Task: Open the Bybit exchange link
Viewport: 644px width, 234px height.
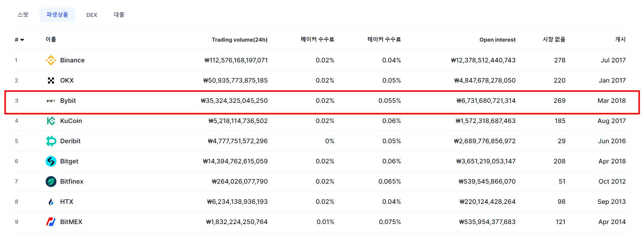Action: pyautogui.click(x=68, y=101)
